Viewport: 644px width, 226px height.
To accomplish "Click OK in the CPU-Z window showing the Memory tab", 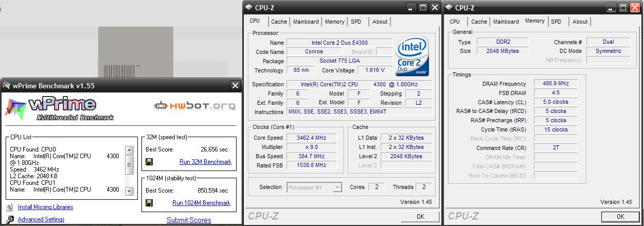I will (x=620, y=217).
